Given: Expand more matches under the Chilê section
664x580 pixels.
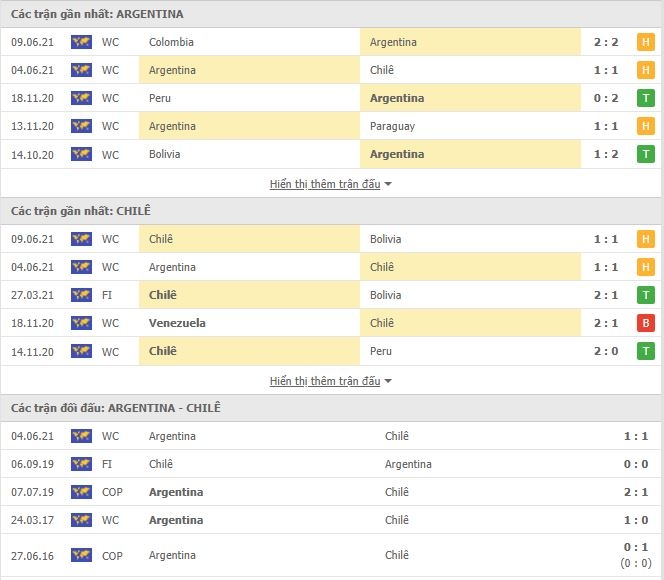Looking at the screenshot, I should pos(325,381).
